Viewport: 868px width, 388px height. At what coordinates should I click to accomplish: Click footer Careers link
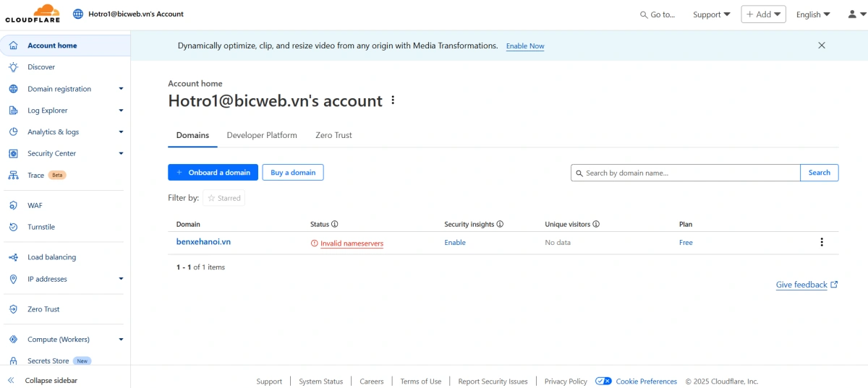pos(372,381)
